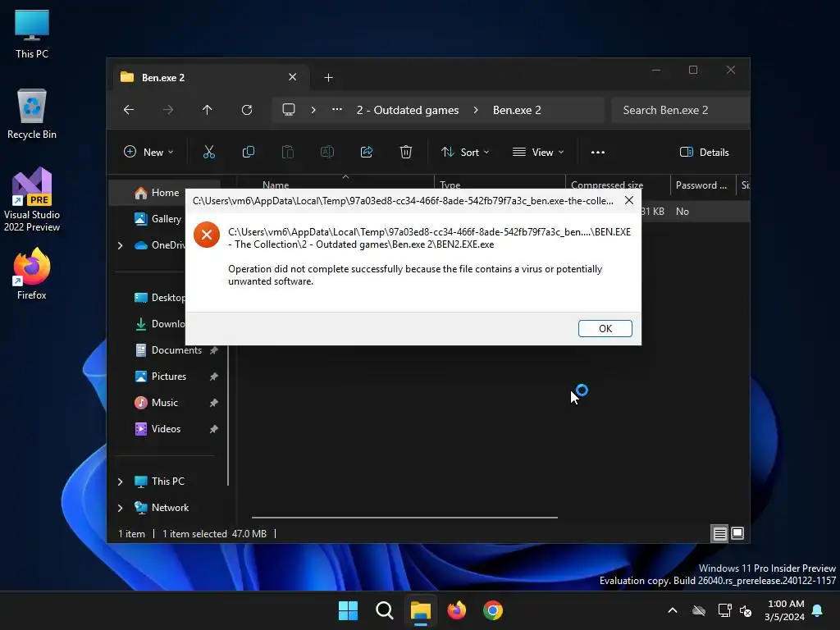Open chevron after PC icon in breadcrumb
Screen dimensions: 840x630
point(313,110)
